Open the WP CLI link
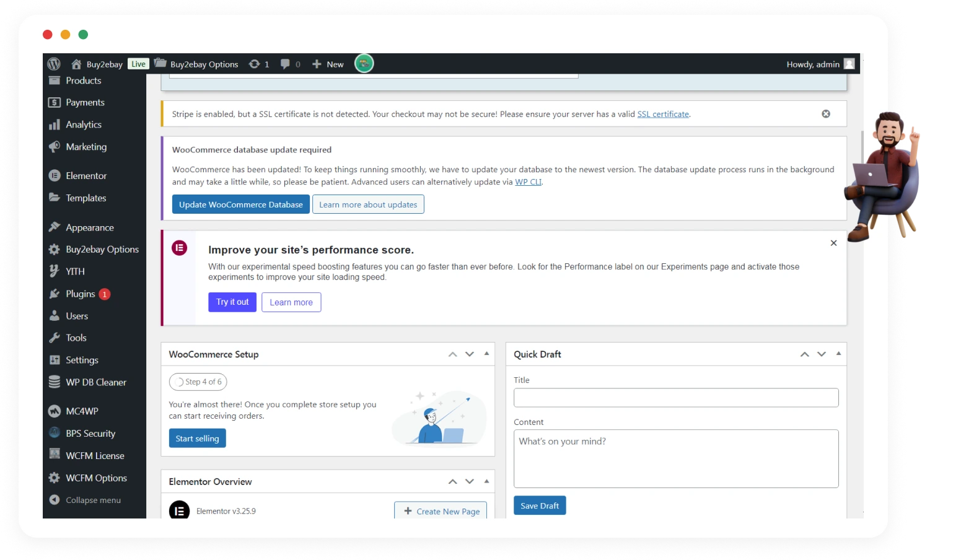966x560 pixels. tap(529, 182)
